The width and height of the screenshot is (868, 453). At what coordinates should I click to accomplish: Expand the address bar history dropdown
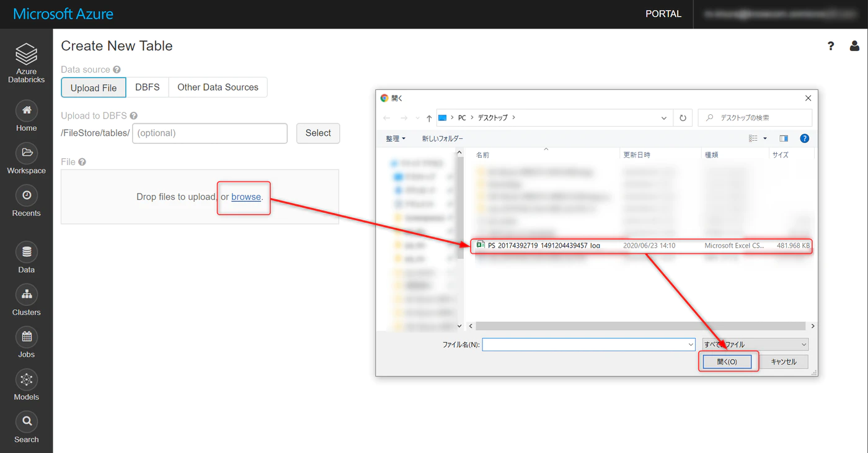pos(664,118)
